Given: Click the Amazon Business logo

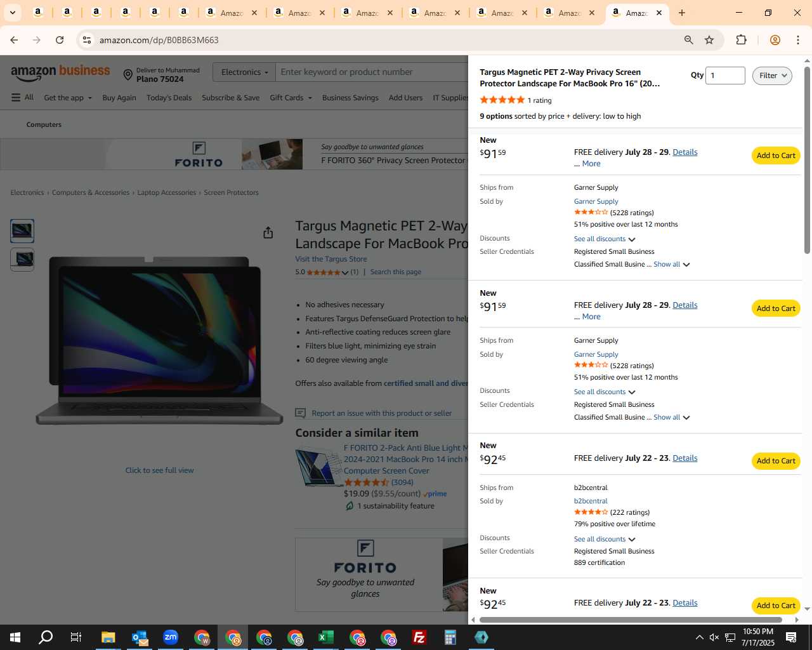Looking at the screenshot, I should click(60, 72).
